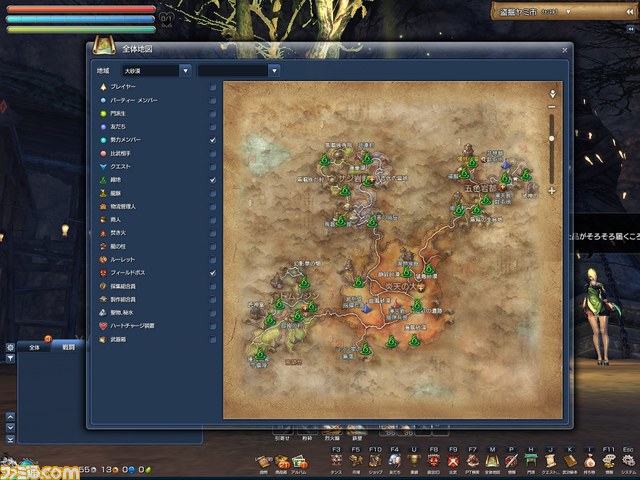640x480 pixels.
Task: Click the chat settings gear icon
Action: [10, 347]
